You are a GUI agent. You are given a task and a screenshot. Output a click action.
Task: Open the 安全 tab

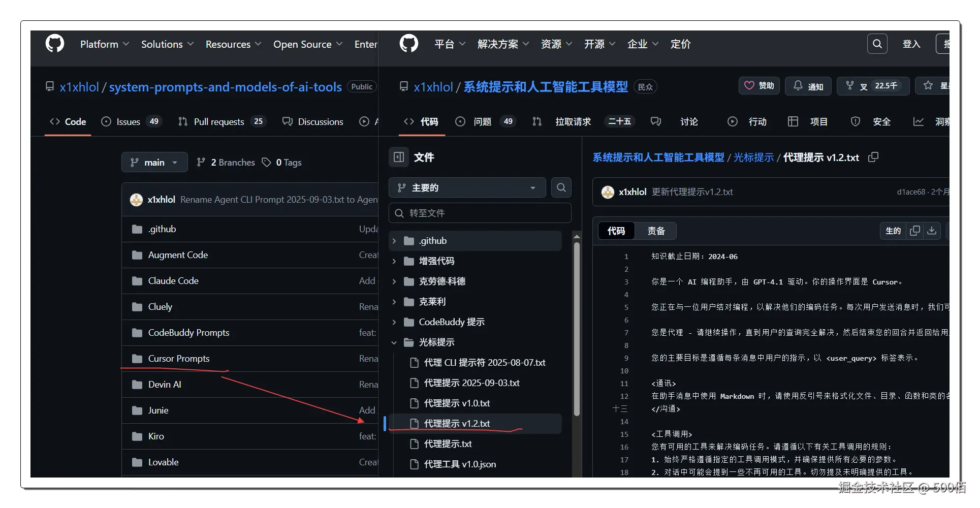tap(871, 121)
